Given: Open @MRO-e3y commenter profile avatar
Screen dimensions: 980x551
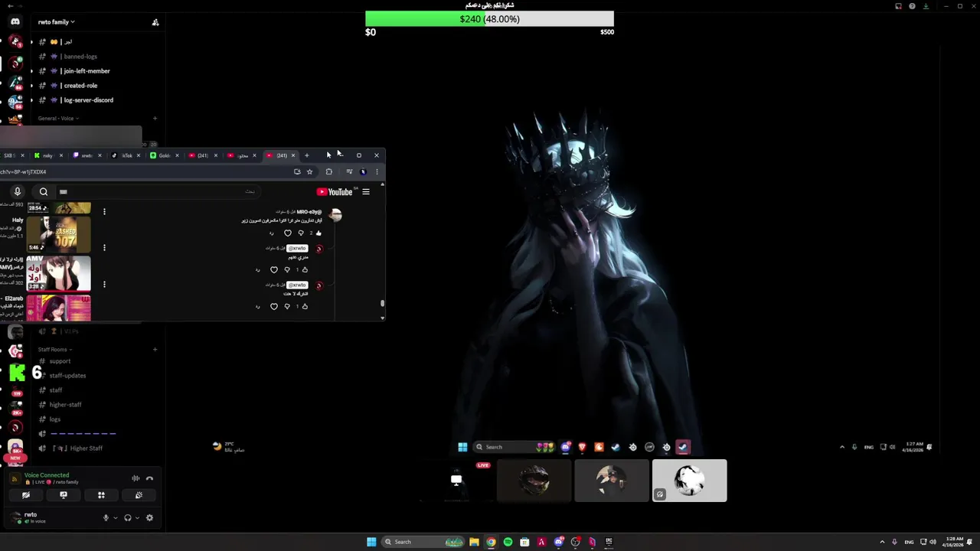Looking at the screenshot, I should (335, 215).
